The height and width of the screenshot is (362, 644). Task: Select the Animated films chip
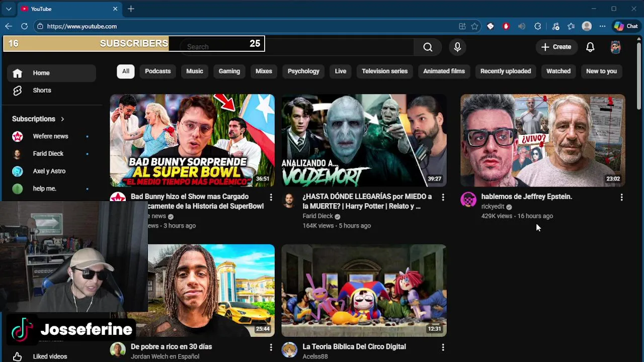coord(444,71)
